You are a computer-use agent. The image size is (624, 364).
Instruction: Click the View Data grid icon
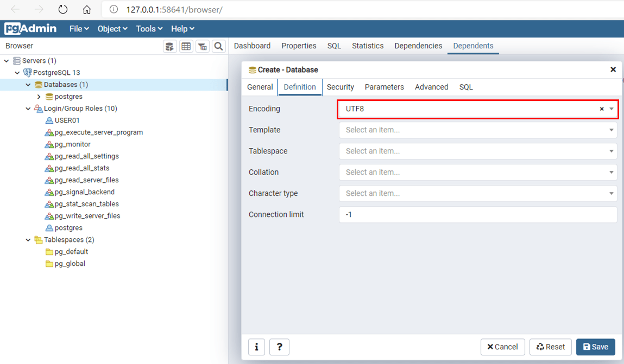[186, 47]
